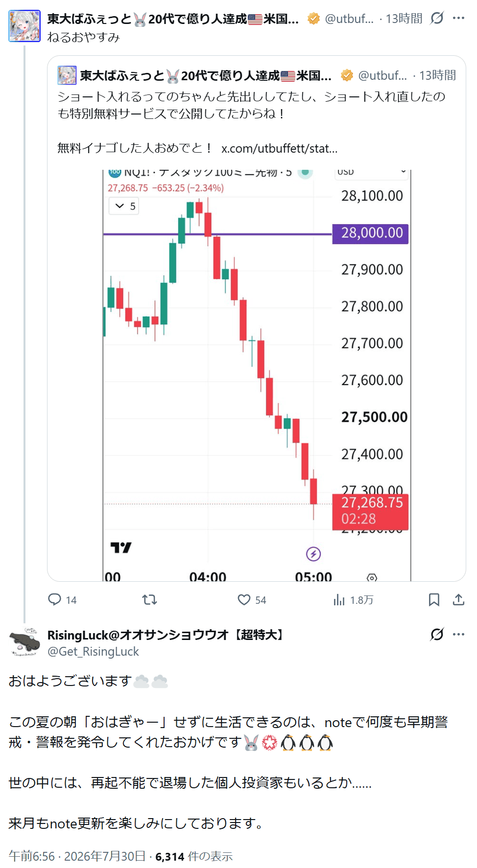
Task: Bookmark the tweet
Action: point(434,599)
